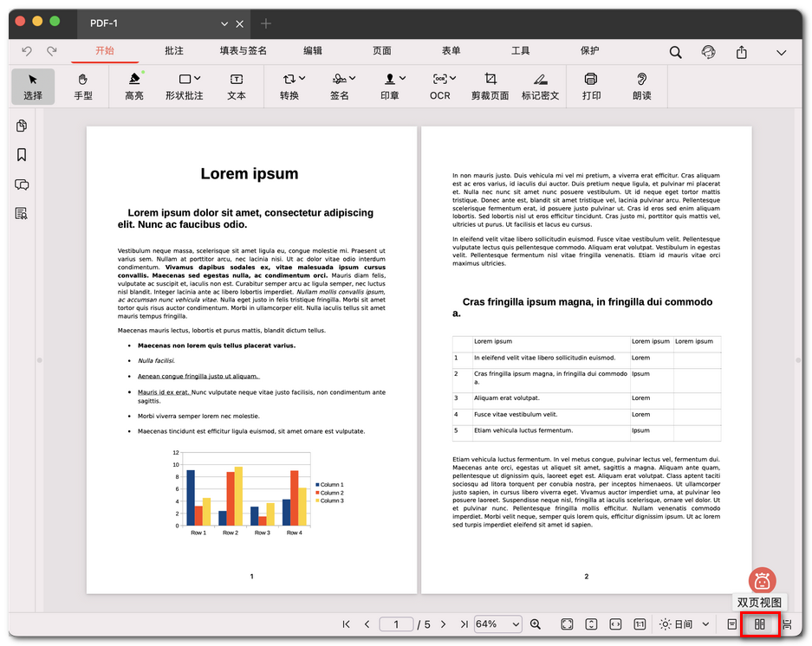The height and width of the screenshot is (646, 812).
Task: Start read aloud (朗读)
Action: point(641,86)
